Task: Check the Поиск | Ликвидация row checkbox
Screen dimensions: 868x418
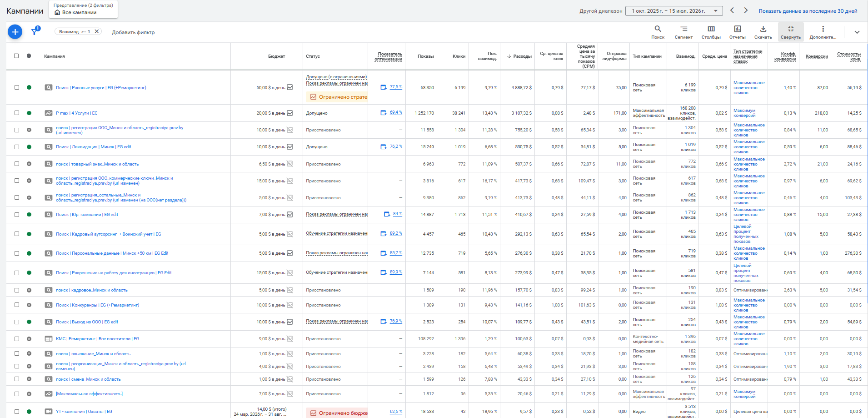Action: [17, 147]
